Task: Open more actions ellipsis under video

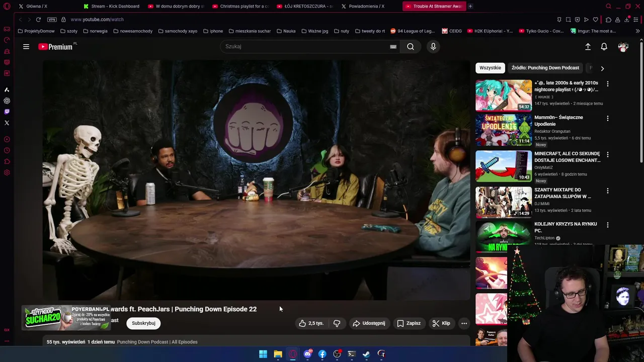Action: point(464,323)
